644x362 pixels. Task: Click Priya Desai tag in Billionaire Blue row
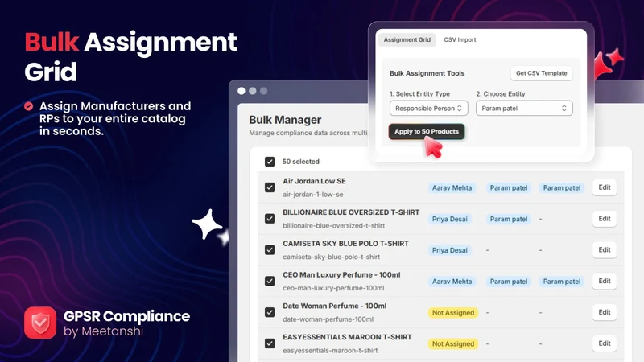pyautogui.click(x=449, y=219)
